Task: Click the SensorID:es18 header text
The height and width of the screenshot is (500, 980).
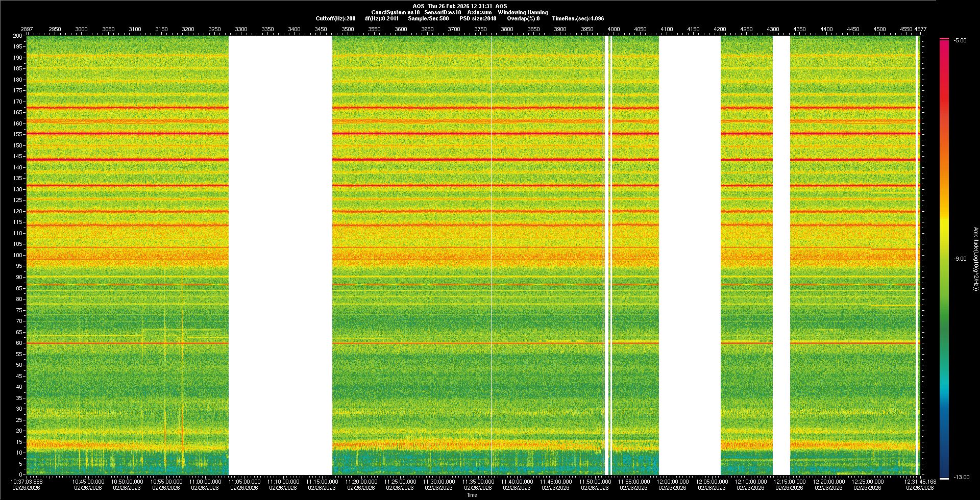Action: point(443,12)
